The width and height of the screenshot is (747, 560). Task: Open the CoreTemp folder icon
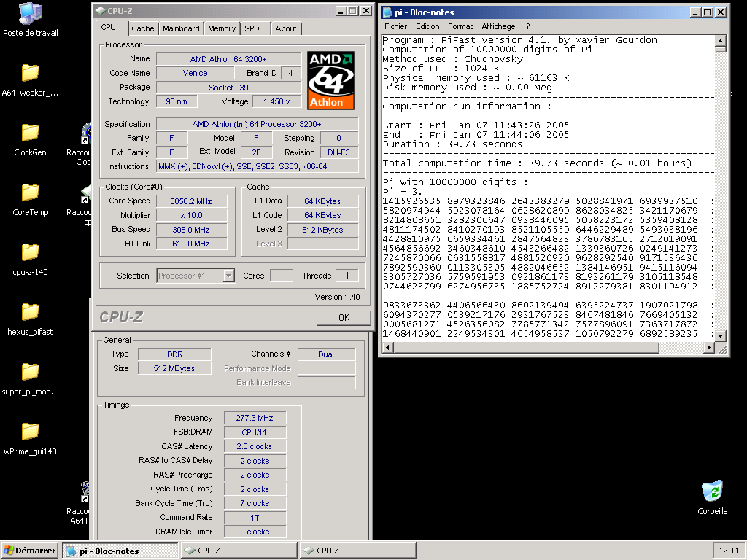(30, 200)
